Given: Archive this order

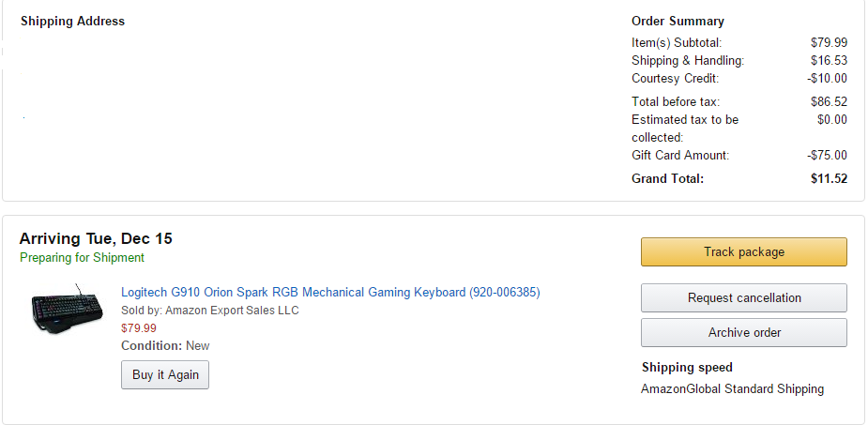Looking at the screenshot, I should tap(743, 332).
